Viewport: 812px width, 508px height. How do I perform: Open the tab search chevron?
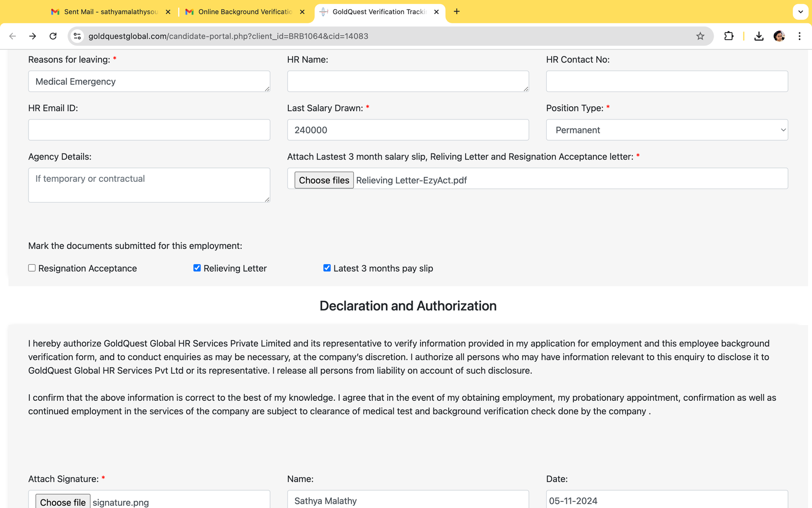[x=800, y=11]
